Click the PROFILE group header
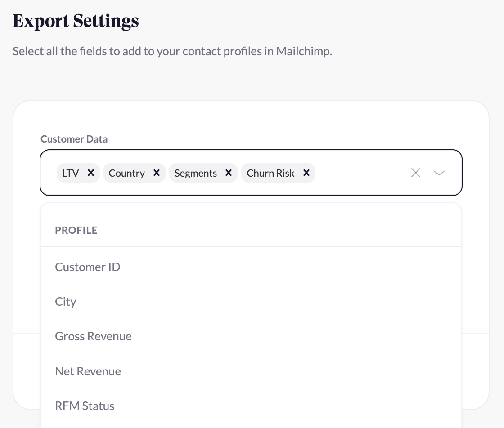The height and width of the screenshot is (428, 504). point(76,230)
